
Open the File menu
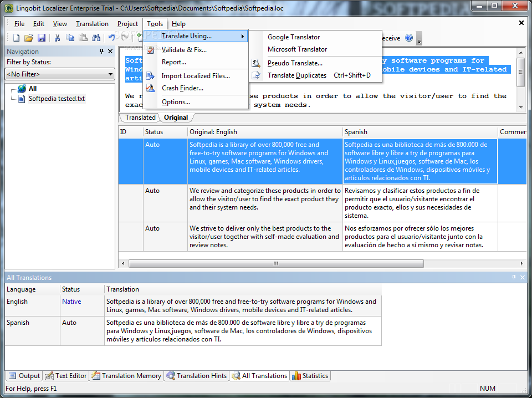19,24
